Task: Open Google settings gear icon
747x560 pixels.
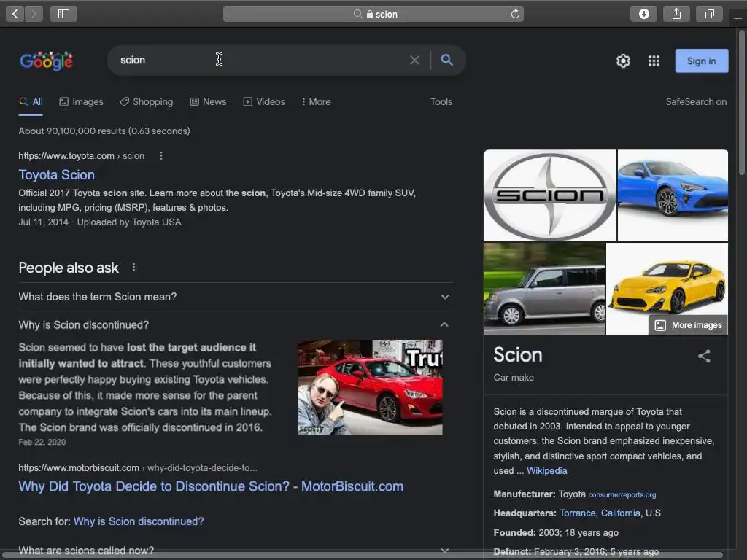Action: [x=623, y=61]
